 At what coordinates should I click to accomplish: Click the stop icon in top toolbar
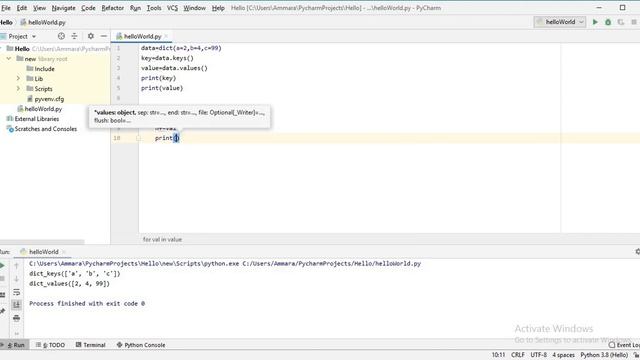(634, 22)
